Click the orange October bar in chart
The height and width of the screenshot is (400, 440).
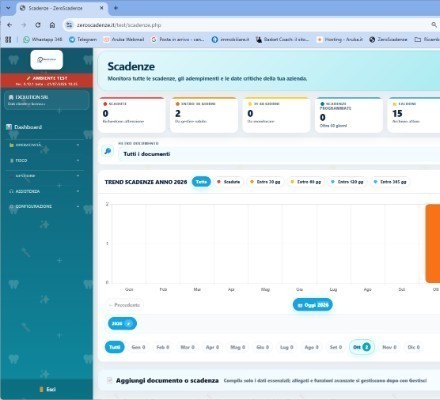pos(433,243)
